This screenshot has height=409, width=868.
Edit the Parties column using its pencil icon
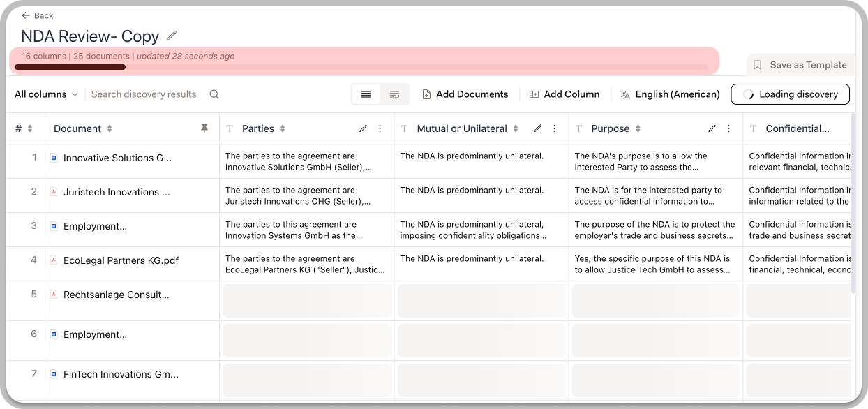[363, 128]
